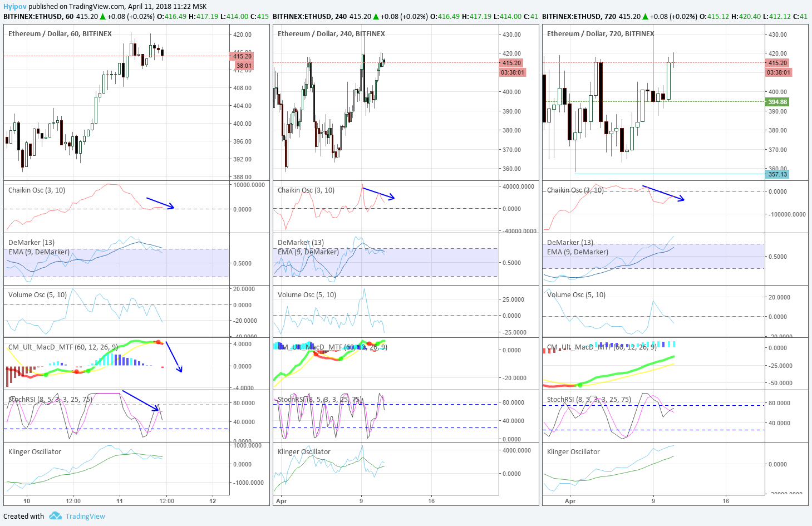Select the BITFINEX:ETHUSD, 720 header symbol text
Image resolution: width=812 pixels, height=526 pixels.
pyautogui.click(x=579, y=16)
